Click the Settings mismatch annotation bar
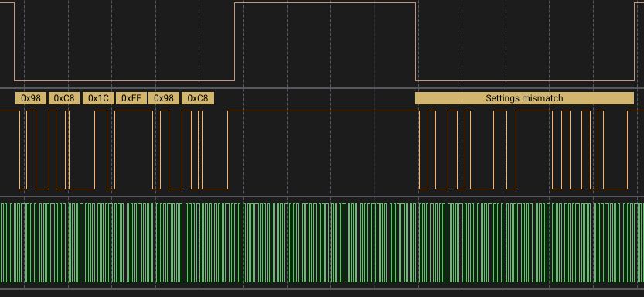Viewport: 644px width, 297px height. [524, 98]
